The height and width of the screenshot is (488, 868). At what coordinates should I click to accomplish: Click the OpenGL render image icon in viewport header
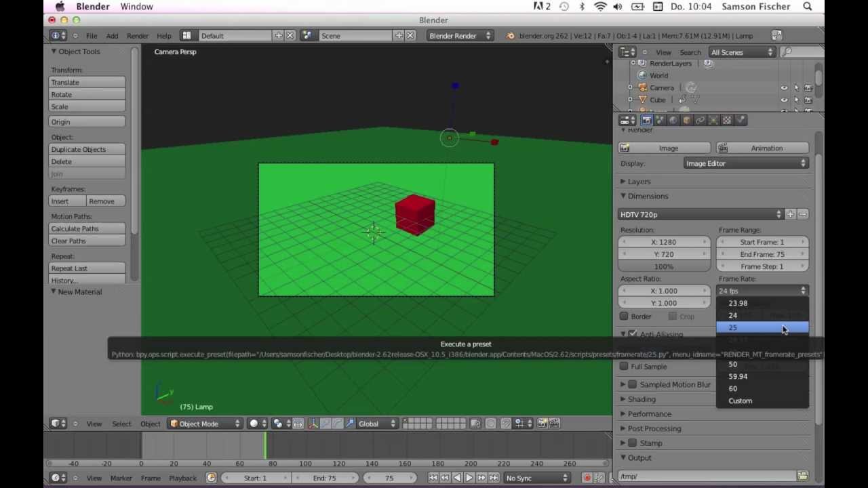coord(542,424)
